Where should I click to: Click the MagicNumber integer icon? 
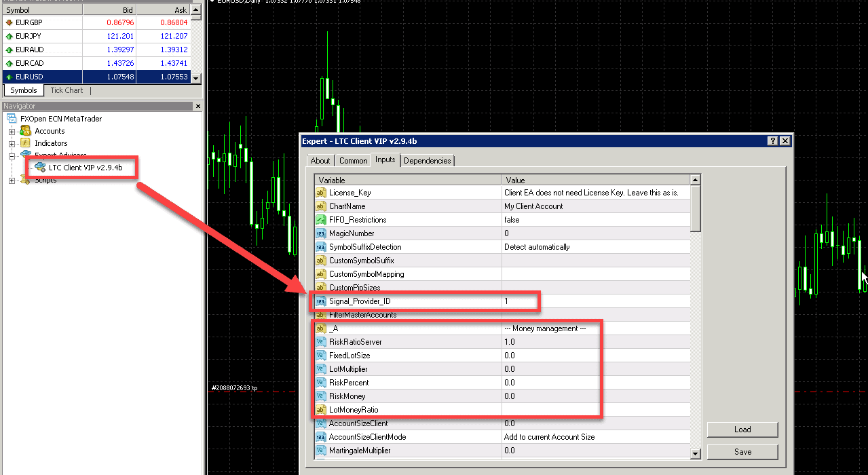[x=321, y=233]
